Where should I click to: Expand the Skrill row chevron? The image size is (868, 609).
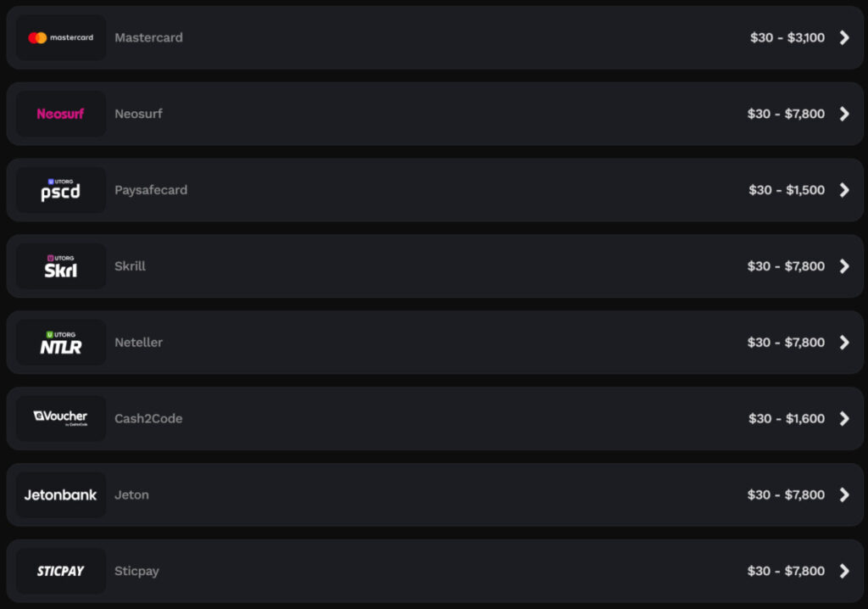tap(844, 266)
